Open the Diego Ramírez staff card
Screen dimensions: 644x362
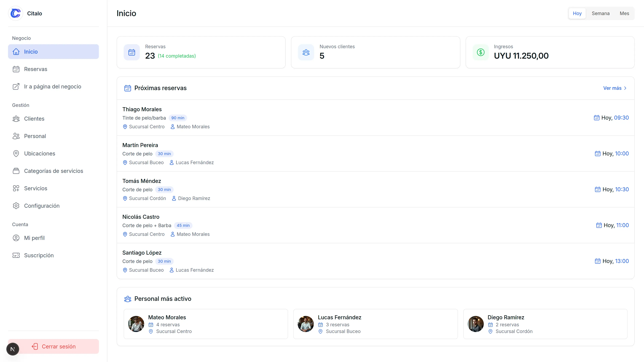pyautogui.click(x=545, y=324)
